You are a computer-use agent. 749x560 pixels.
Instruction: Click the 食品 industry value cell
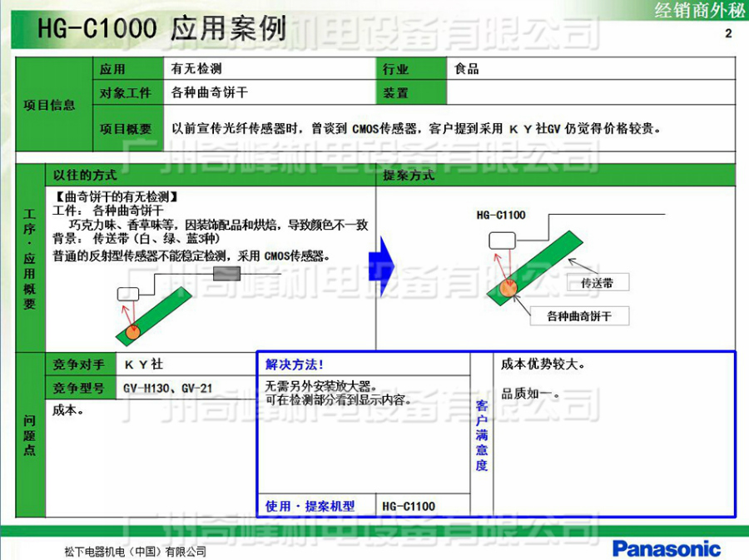tap(467, 69)
